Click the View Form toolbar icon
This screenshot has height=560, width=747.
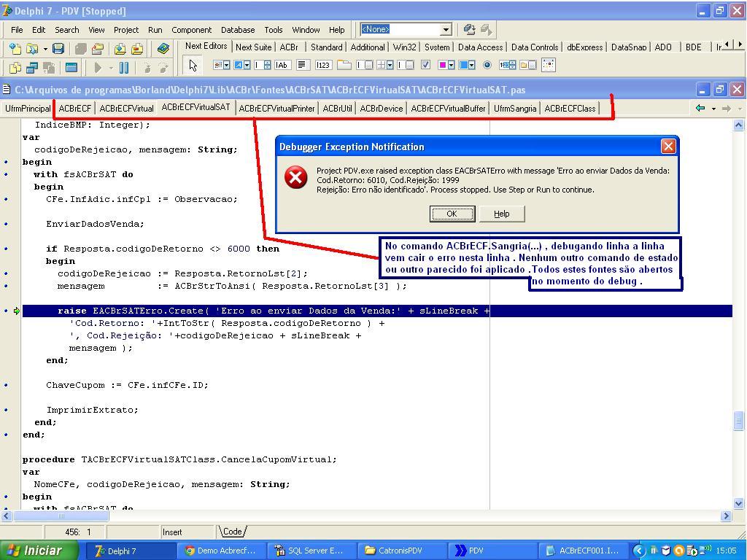tap(32, 68)
